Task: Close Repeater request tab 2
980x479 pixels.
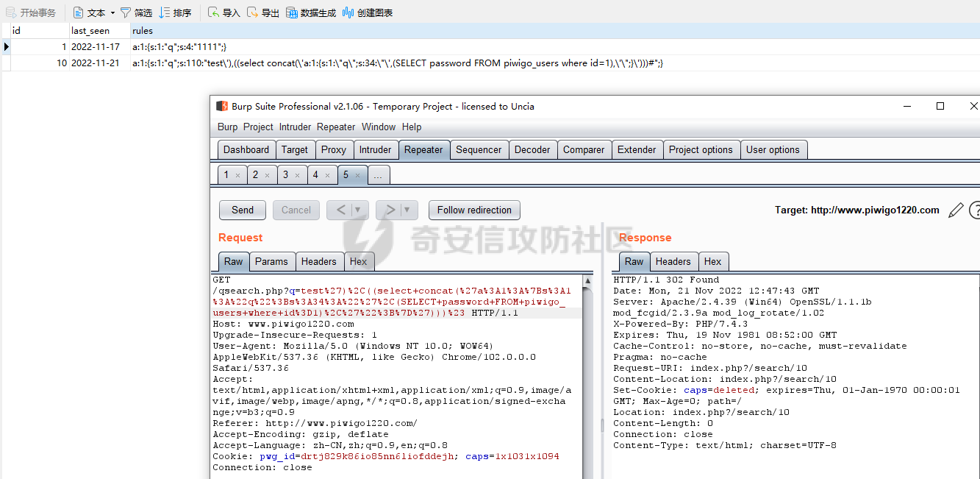Action: [268, 176]
